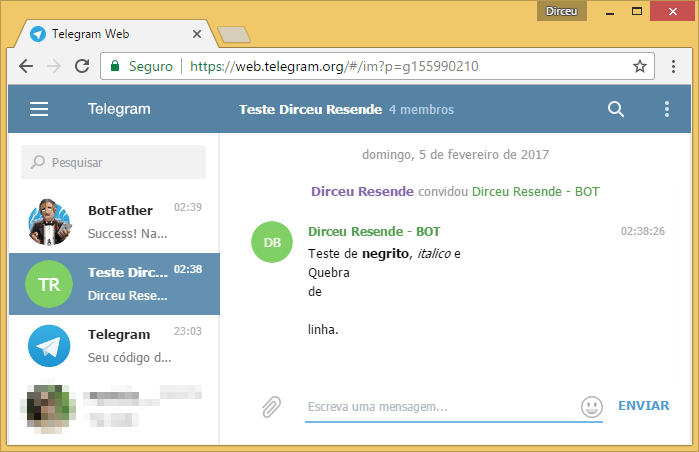Close the Telegram Web tab

[197, 34]
